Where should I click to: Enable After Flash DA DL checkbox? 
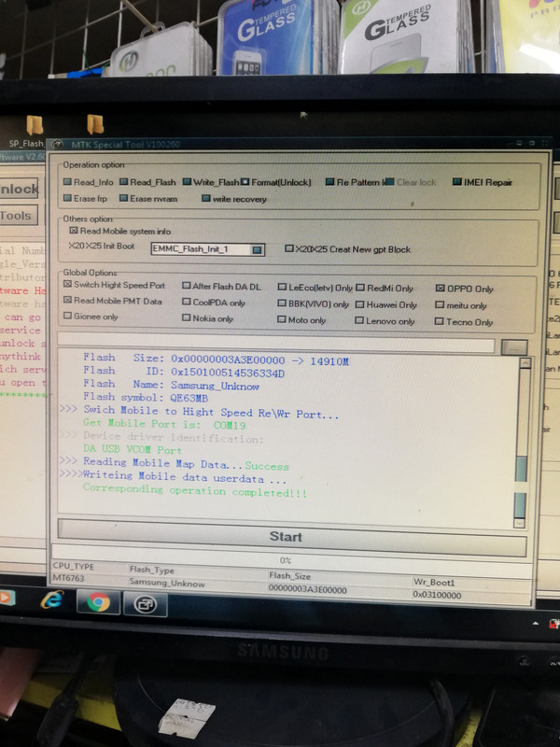pos(186,286)
